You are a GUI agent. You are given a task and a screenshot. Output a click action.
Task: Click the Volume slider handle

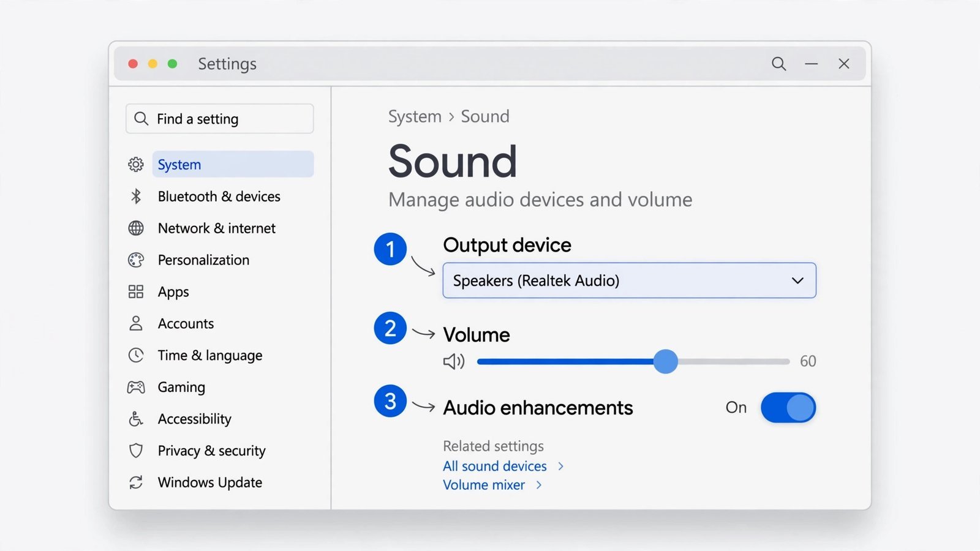coord(665,361)
